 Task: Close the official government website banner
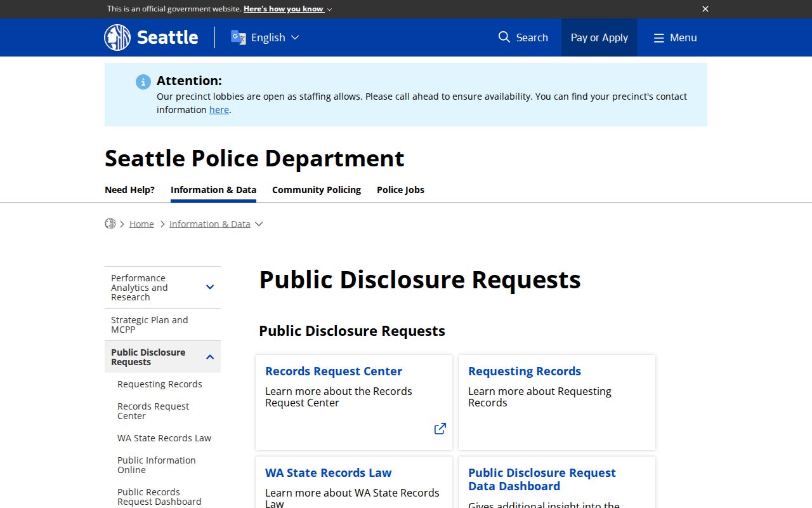(x=705, y=9)
